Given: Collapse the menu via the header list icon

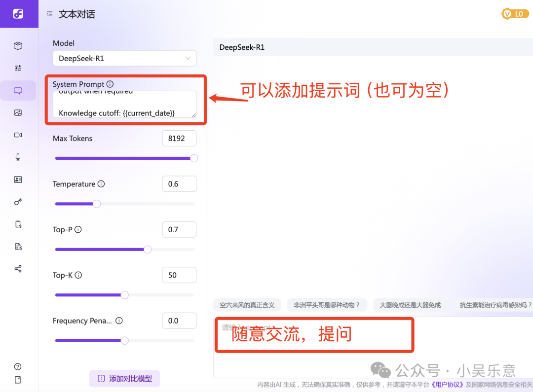Looking at the screenshot, I should coord(50,14).
